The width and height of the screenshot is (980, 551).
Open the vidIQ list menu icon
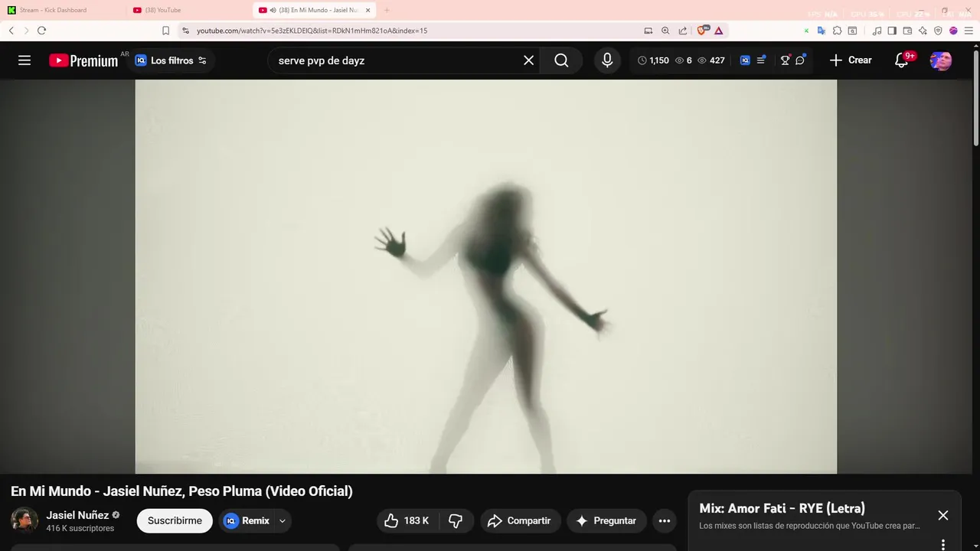(x=761, y=60)
